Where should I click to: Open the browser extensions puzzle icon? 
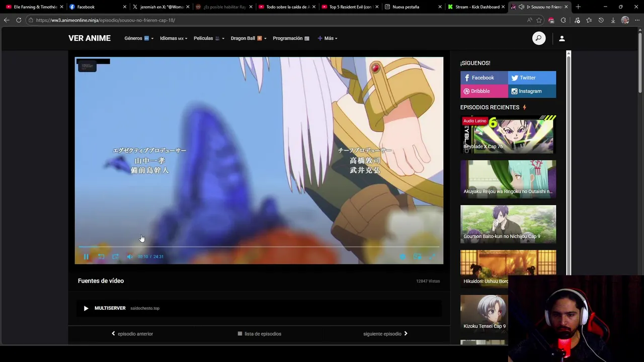click(x=563, y=20)
